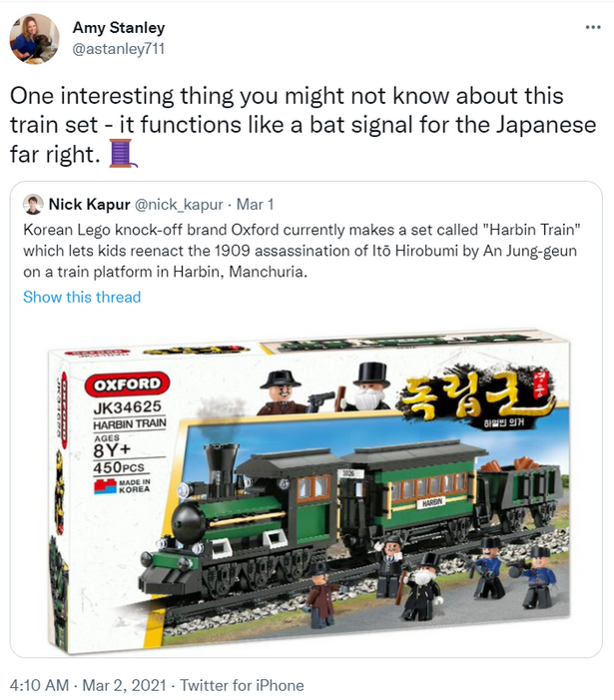Open the Amy Stanley display name
The height and width of the screenshot is (700, 614).
click(x=119, y=27)
